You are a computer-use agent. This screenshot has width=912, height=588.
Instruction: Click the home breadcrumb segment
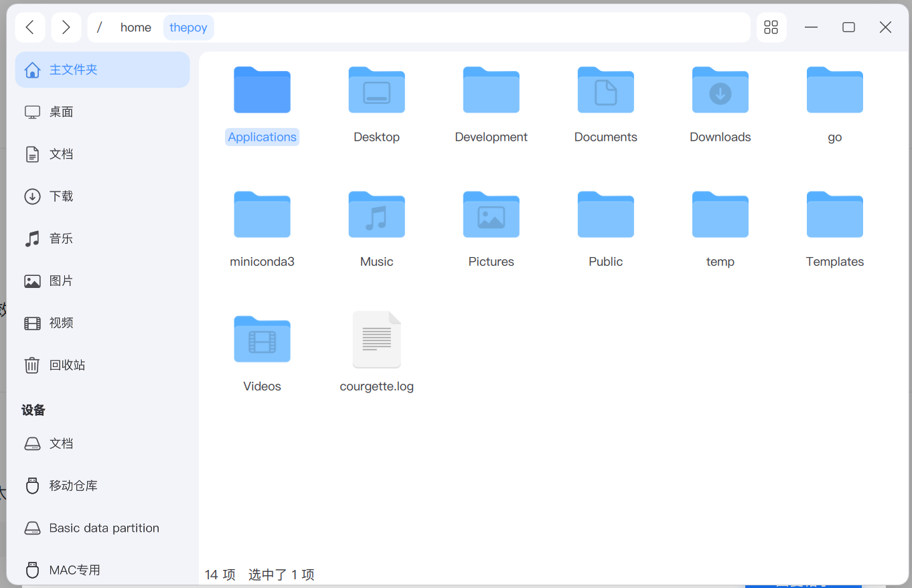click(135, 27)
